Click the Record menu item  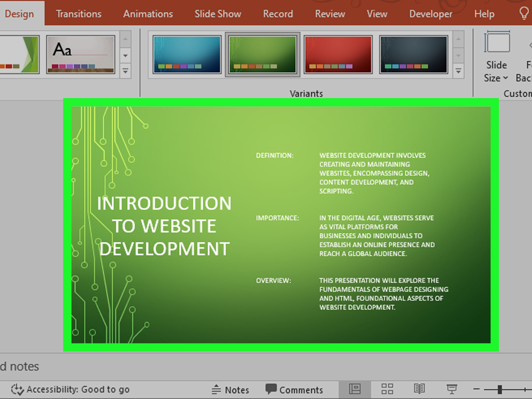(x=278, y=14)
